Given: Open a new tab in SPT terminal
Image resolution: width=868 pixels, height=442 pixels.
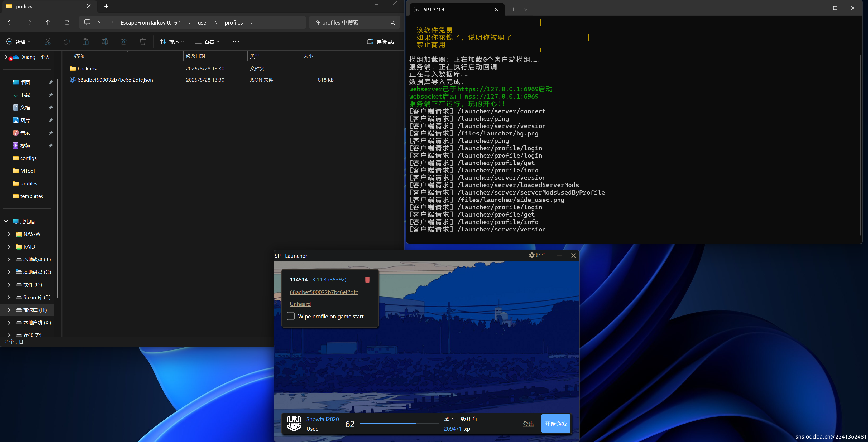Looking at the screenshot, I should click(513, 9).
